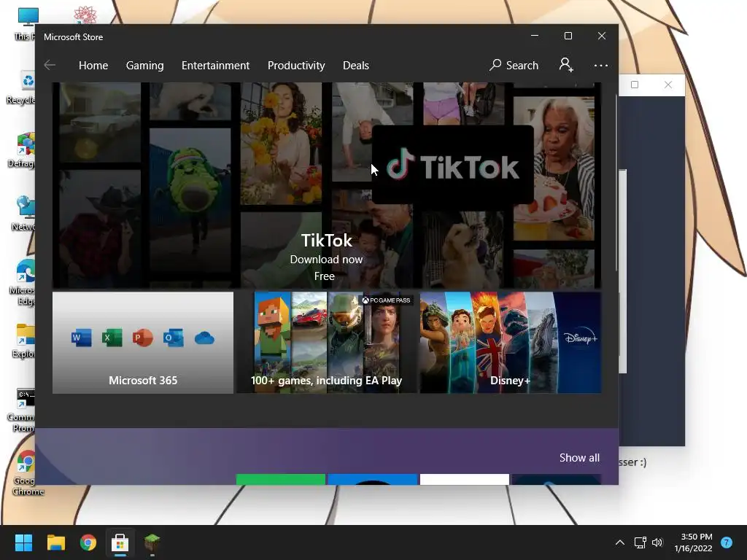Open the Productivity tab
747x560 pixels.
click(296, 65)
